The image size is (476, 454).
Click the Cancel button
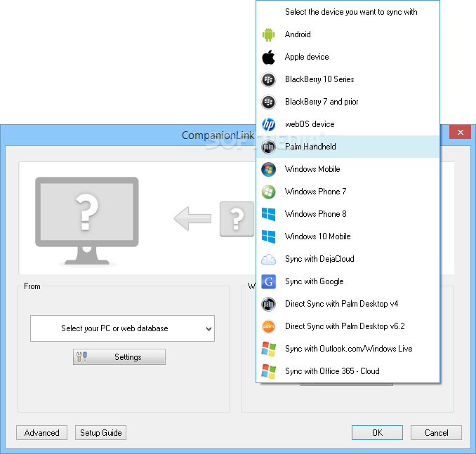[436, 433]
